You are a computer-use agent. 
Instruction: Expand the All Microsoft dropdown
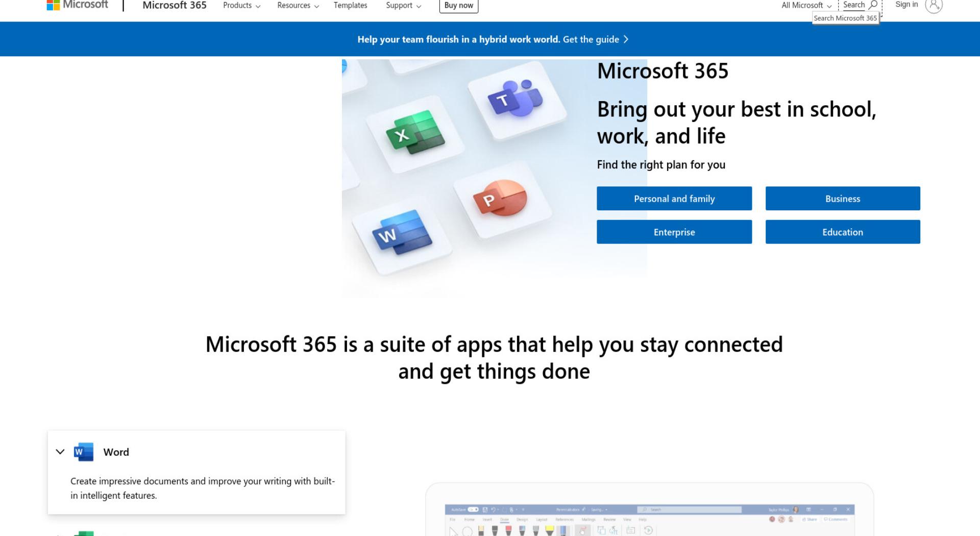pos(806,6)
